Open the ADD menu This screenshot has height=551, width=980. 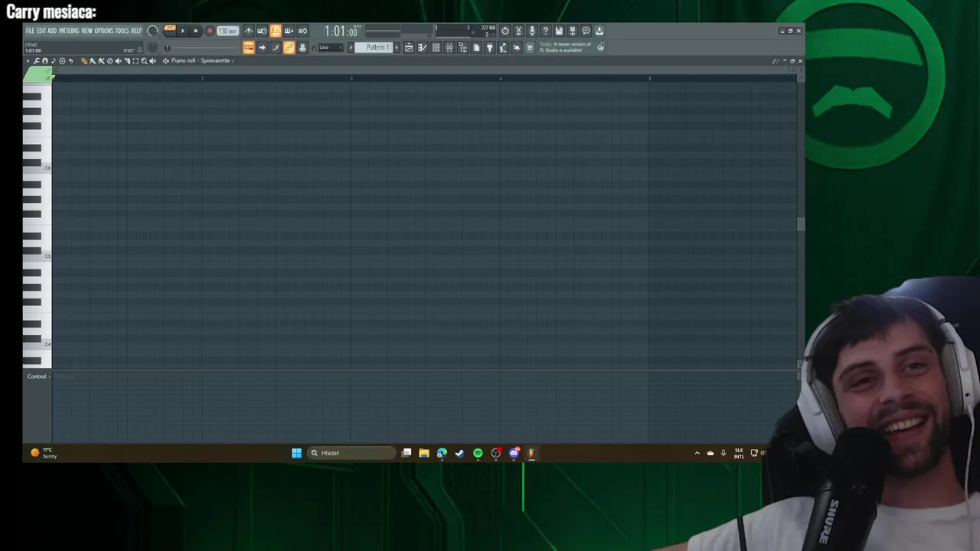(52, 31)
